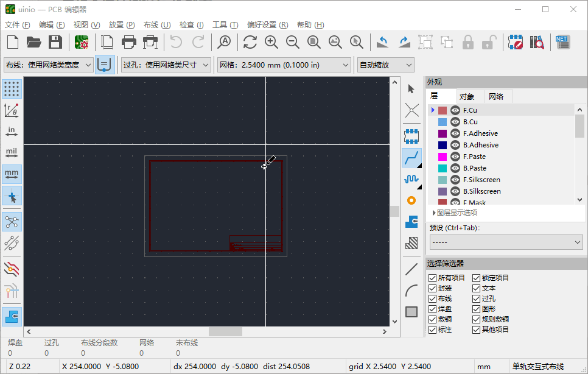Click the F.Paste magenta color swatch
The height and width of the screenshot is (374, 588).
pos(443,157)
